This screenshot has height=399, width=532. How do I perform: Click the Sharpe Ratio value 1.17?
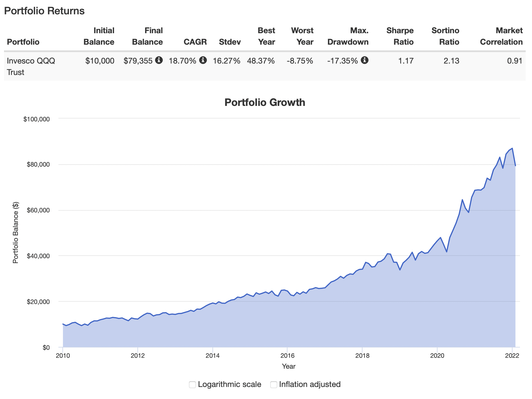click(406, 61)
